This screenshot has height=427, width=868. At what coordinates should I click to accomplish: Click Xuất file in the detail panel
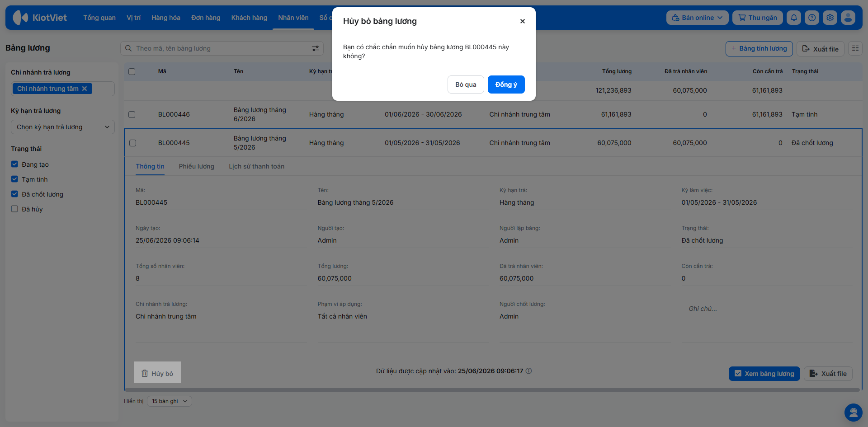[828, 374]
